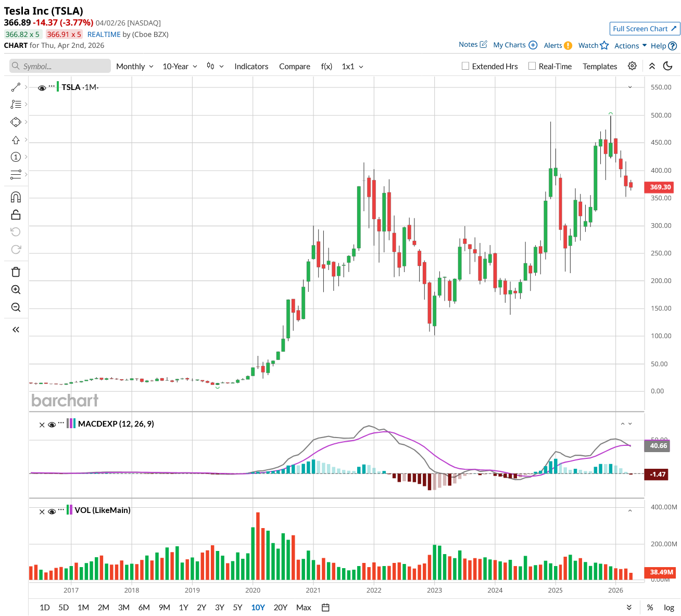Click the magnet snap tool icon
Viewport: 681px width, 616px height.
[16, 197]
